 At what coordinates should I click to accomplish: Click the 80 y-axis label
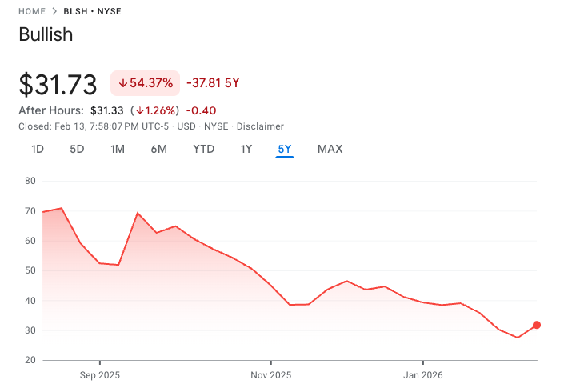pos(30,181)
